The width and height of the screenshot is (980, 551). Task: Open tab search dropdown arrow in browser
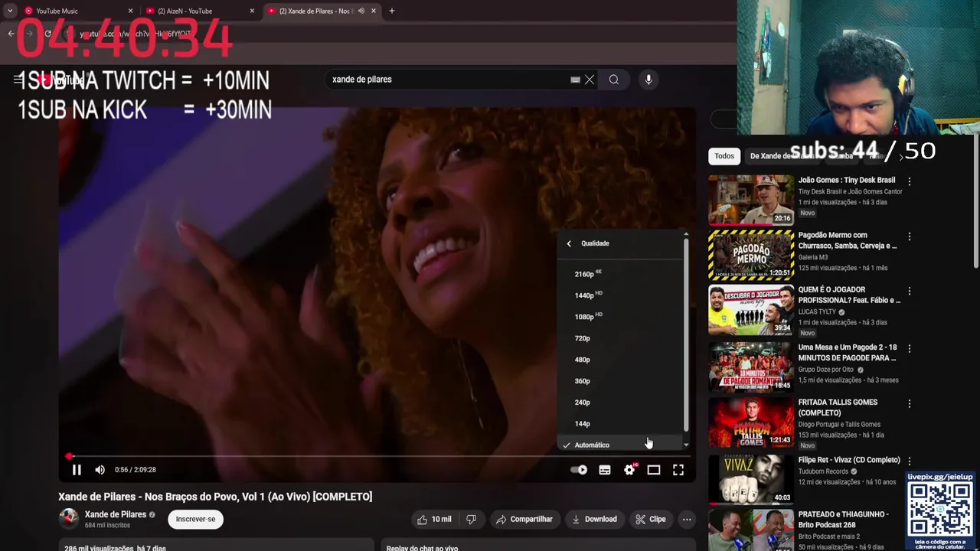9,11
